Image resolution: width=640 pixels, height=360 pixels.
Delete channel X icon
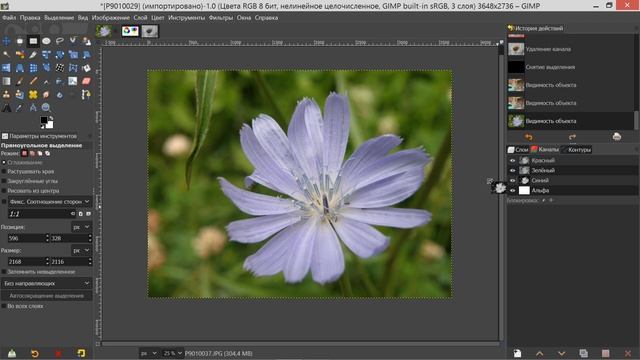tap(628, 353)
